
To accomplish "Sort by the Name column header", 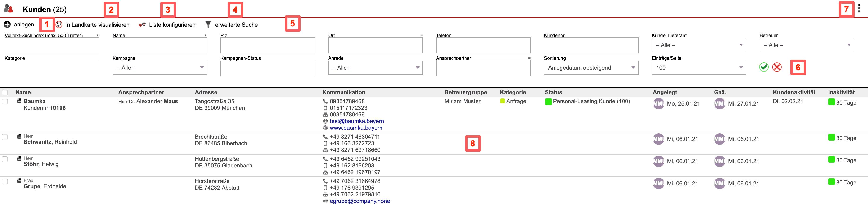I will pyautogui.click(x=23, y=92).
